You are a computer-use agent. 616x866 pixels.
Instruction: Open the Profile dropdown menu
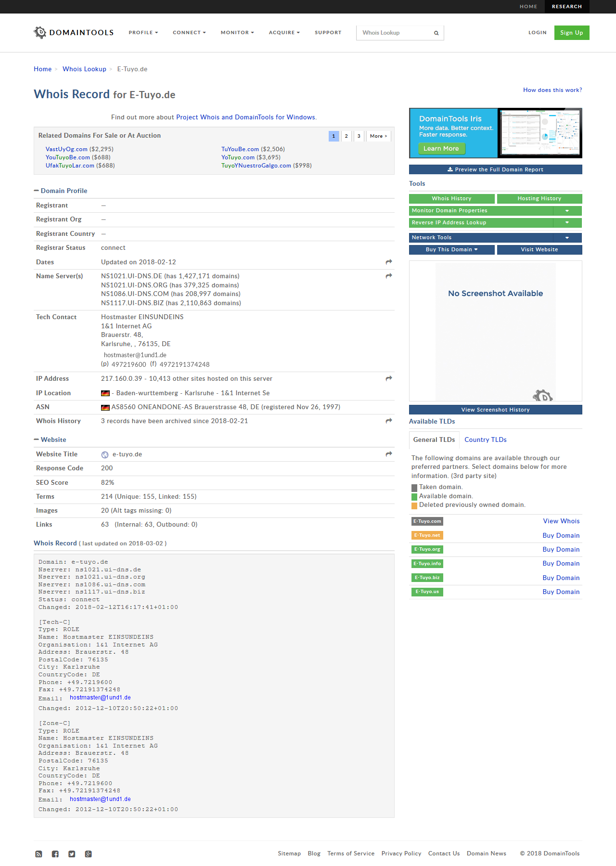(x=143, y=33)
